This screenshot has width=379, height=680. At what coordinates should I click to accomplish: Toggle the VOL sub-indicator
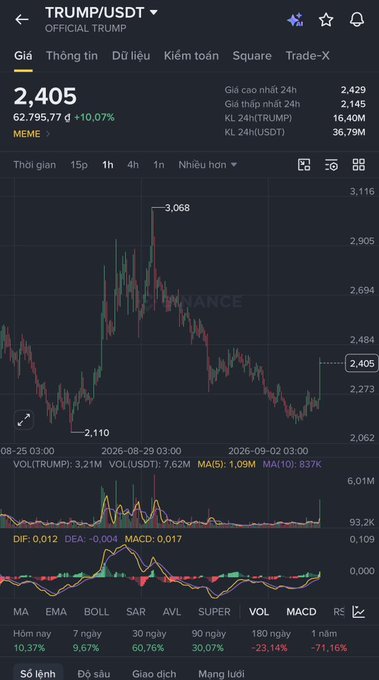coord(259,612)
